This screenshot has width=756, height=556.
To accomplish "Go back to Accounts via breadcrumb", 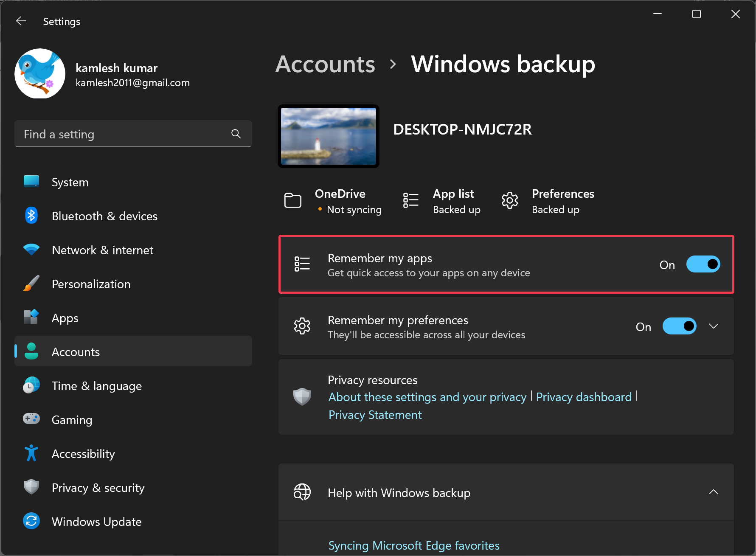I will (x=325, y=65).
